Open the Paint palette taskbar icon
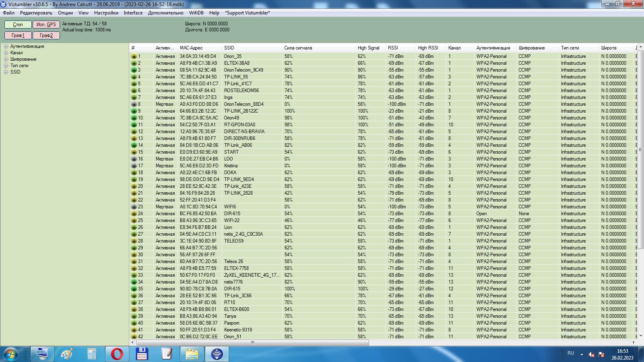644x362 pixels. coord(66,354)
